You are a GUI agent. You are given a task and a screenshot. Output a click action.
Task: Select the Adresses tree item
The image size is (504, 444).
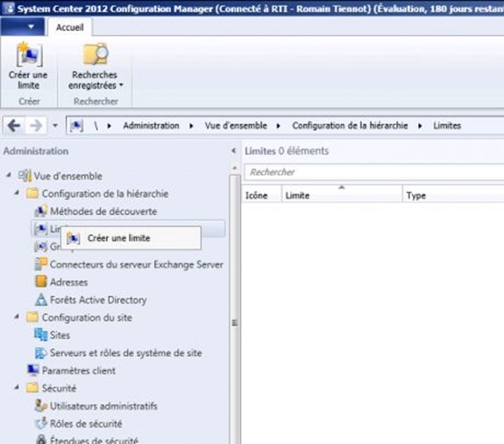[x=68, y=283]
